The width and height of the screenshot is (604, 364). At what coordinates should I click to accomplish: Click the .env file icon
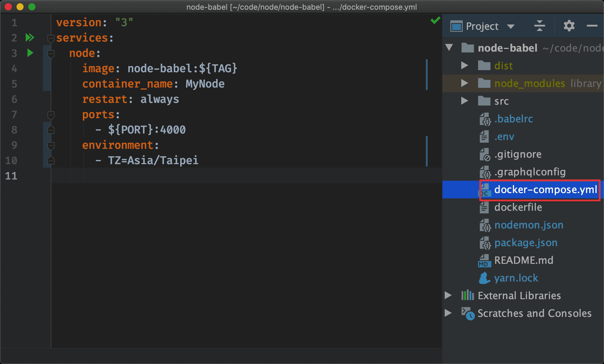click(484, 136)
